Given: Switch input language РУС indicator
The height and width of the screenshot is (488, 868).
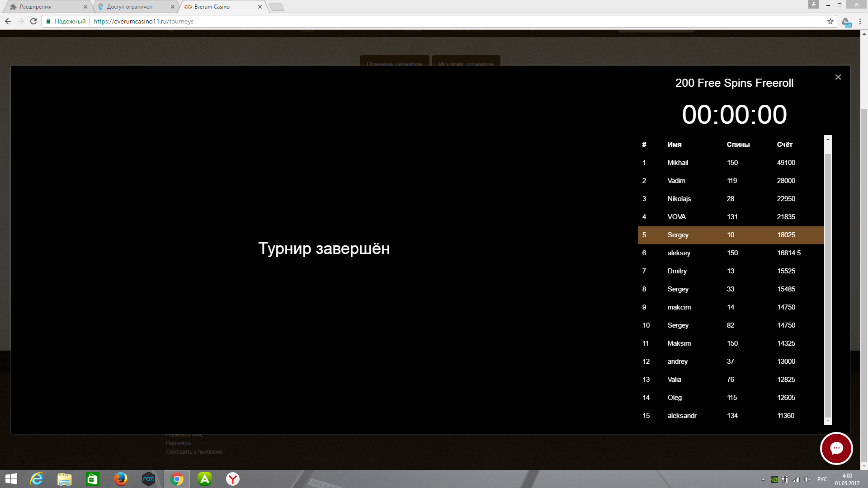Looking at the screenshot, I should [x=822, y=479].
